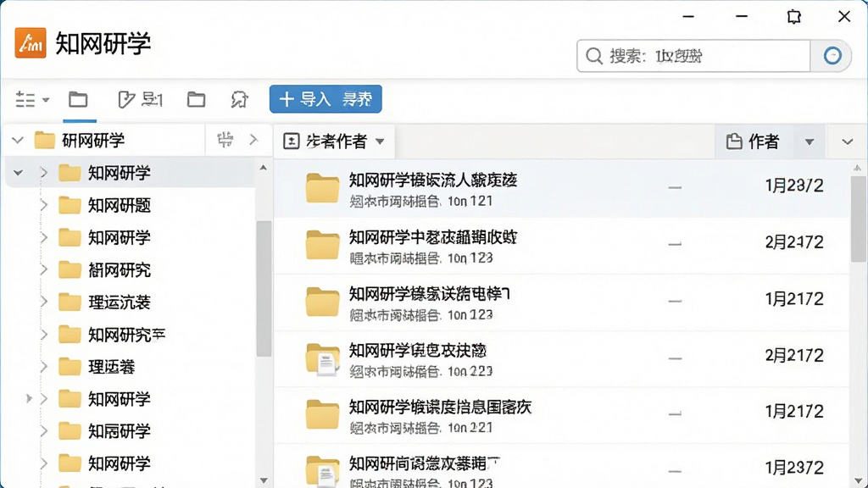Screen dimensions: 868x488
Task: Open the entry starting 知网研学中
Action: pyautogui.click(x=432, y=237)
